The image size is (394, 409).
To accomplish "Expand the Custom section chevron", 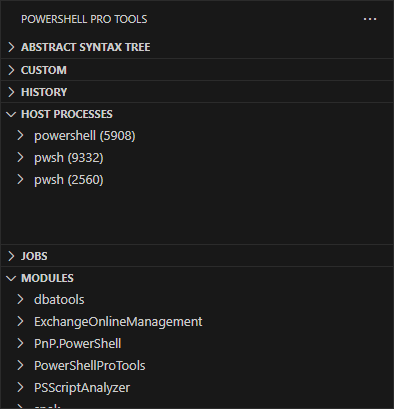I will pos(11,70).
